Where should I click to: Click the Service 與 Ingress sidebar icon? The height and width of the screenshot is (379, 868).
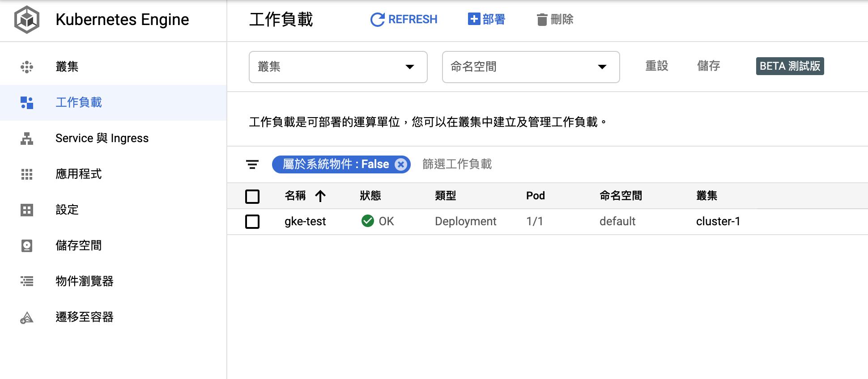pyautogui.click(x=27, y=139)
